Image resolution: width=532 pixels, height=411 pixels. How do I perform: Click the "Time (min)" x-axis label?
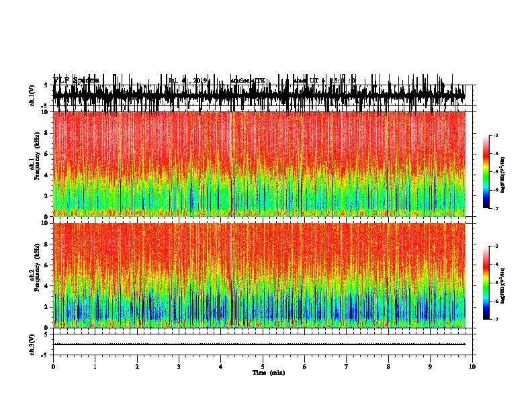pos(269,373)
